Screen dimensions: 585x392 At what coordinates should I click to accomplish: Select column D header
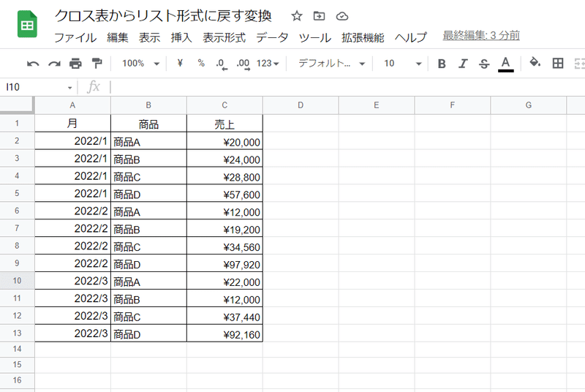(x=301, y=105)
